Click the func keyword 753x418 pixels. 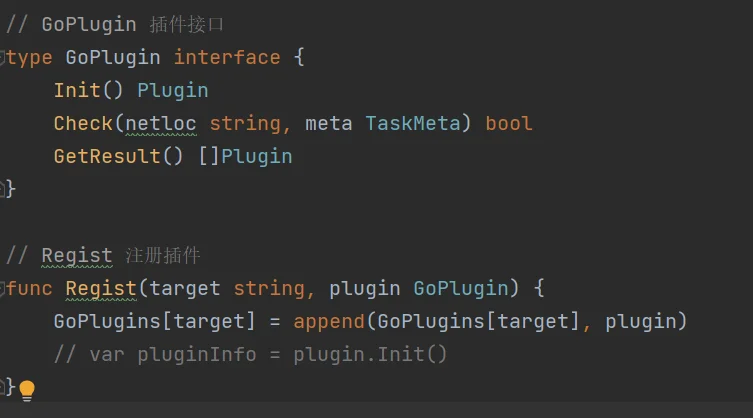tap(29, 289)
